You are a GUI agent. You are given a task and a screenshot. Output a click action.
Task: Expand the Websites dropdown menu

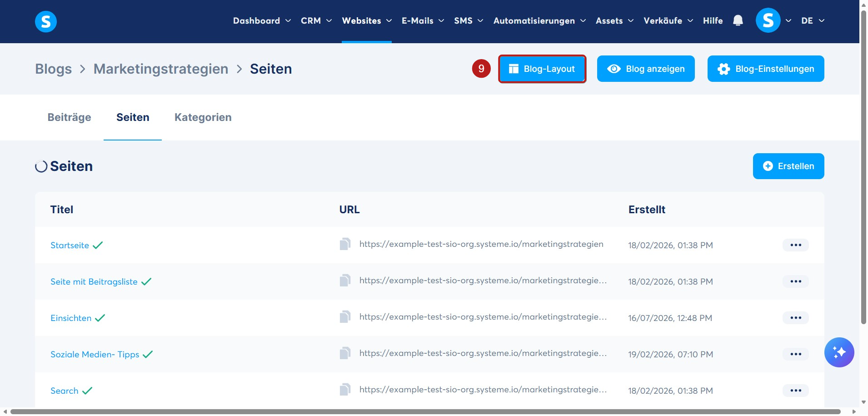(367, 21)
